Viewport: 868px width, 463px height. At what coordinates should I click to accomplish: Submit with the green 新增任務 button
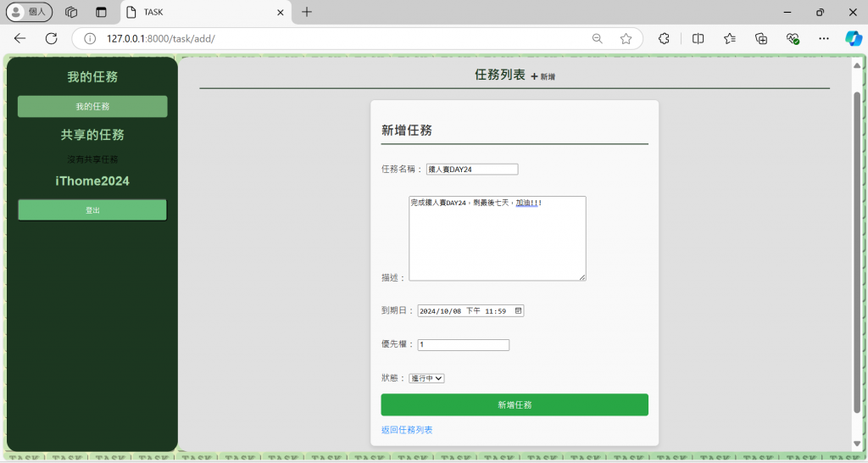[515, 404]
